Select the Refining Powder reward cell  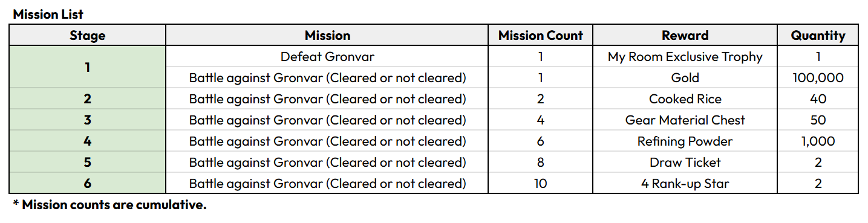pos(685,141)
